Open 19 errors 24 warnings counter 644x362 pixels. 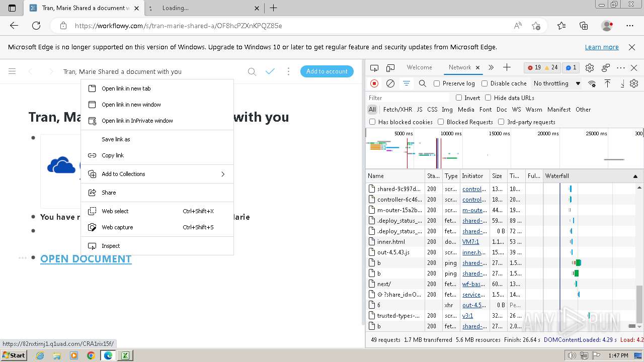pos(543,67)
